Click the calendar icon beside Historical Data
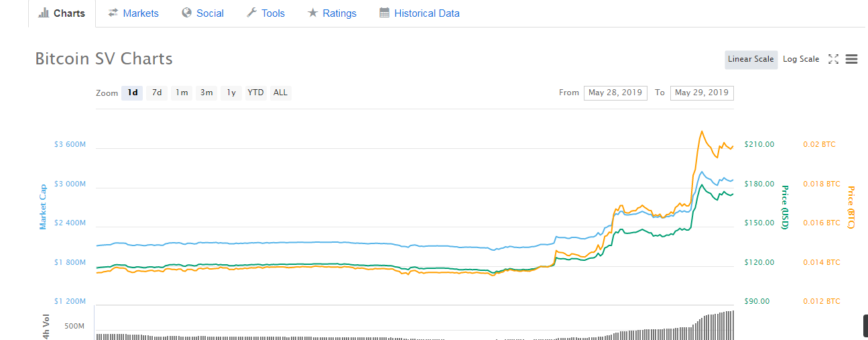 [384, 13]
